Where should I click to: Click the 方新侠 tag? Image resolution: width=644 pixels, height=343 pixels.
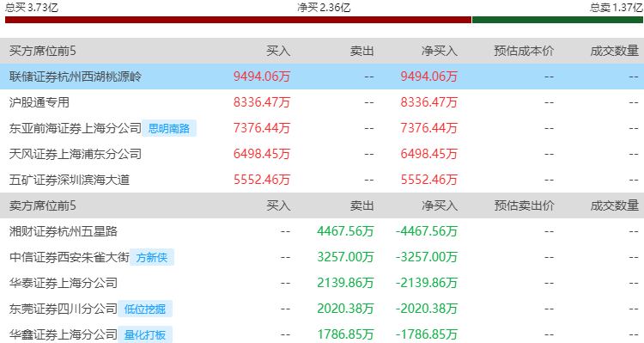pos(152,257)
